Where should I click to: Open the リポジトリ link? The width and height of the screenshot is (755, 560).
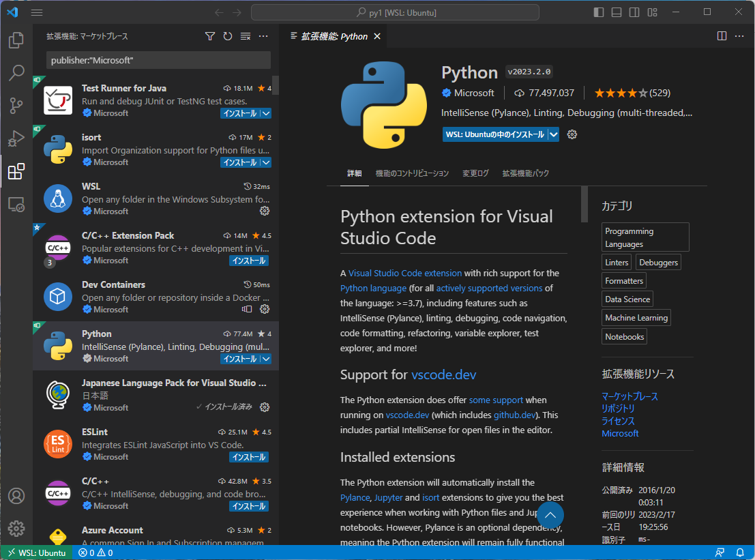pyautogui.click(x=617, y=407)
